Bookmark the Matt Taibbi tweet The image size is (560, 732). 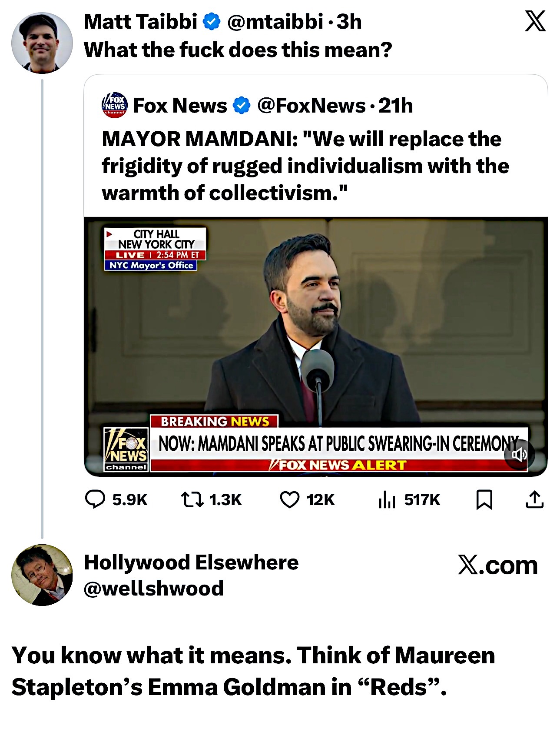click(x=484, y=499)
